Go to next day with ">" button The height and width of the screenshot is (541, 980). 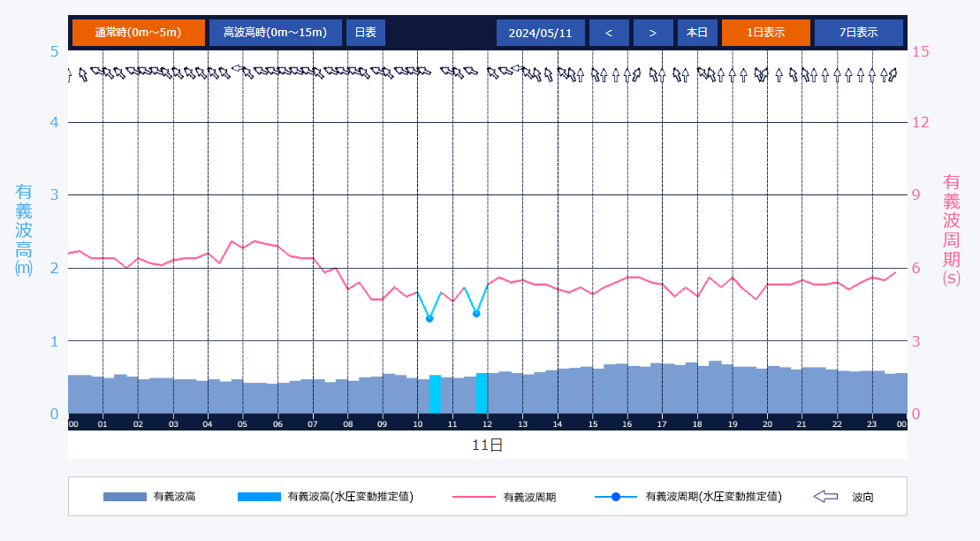[x=653, y=33]
